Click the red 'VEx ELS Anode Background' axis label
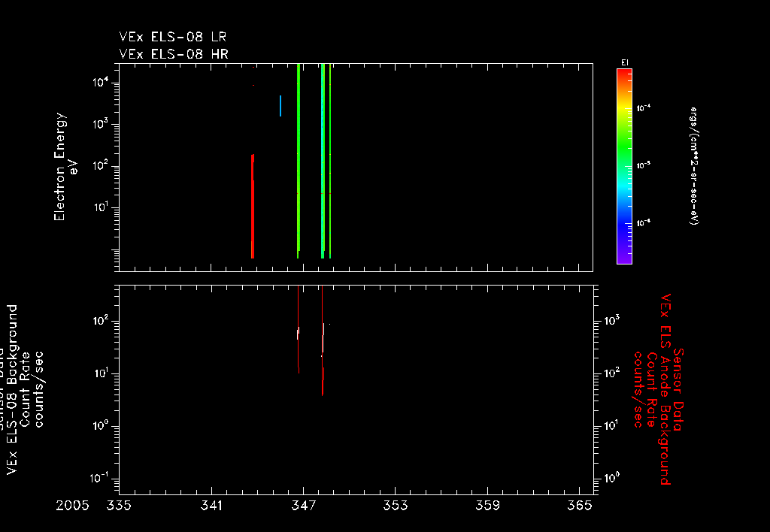770x532 pixels. [x=665, y=389]
